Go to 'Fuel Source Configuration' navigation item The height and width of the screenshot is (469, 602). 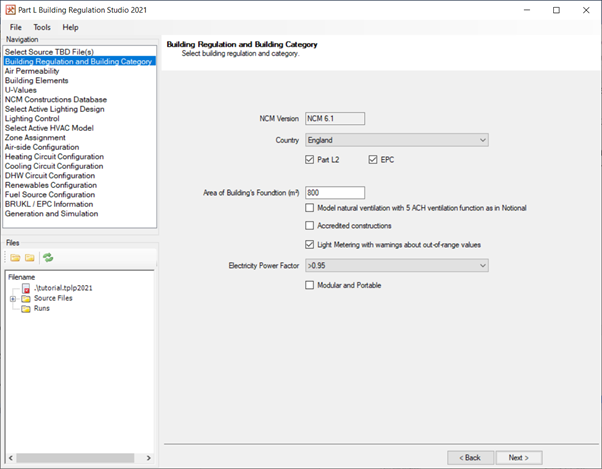point(50,195)
